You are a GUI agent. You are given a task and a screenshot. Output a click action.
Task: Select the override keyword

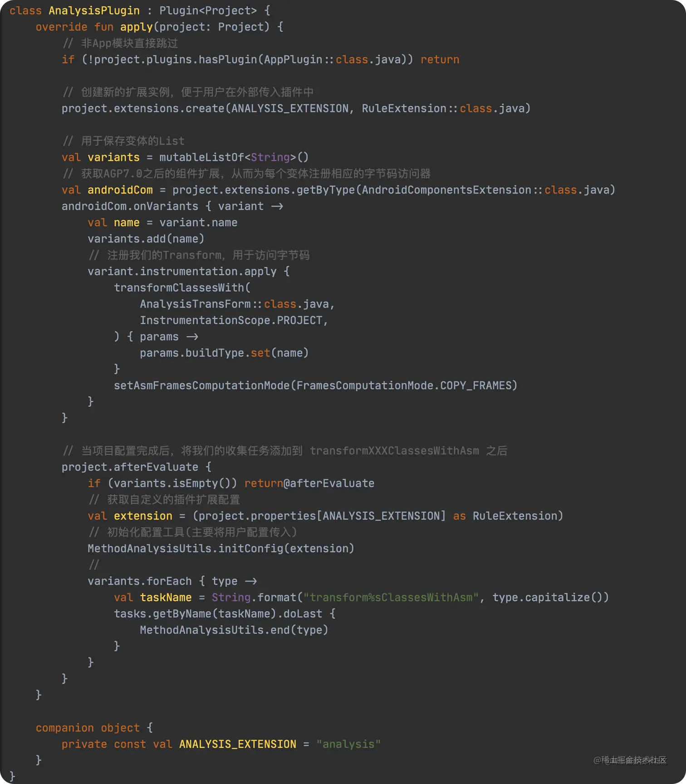tap(61, 27)
